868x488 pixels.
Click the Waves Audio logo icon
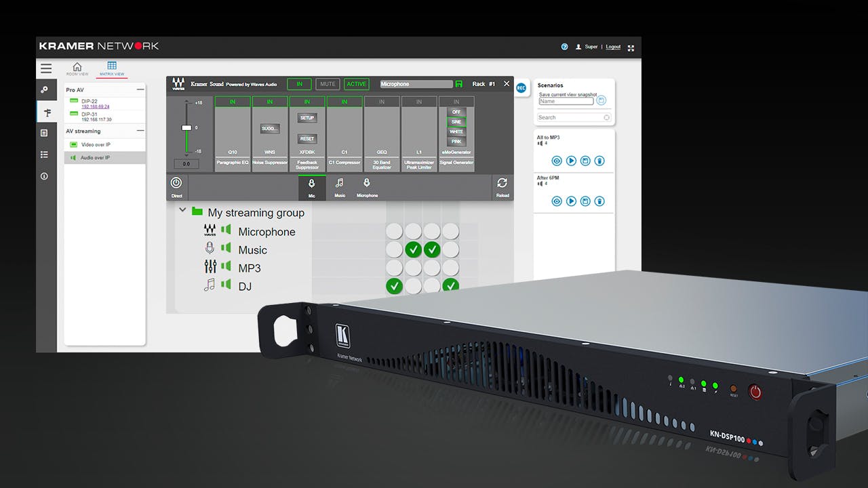pos(176,83)
